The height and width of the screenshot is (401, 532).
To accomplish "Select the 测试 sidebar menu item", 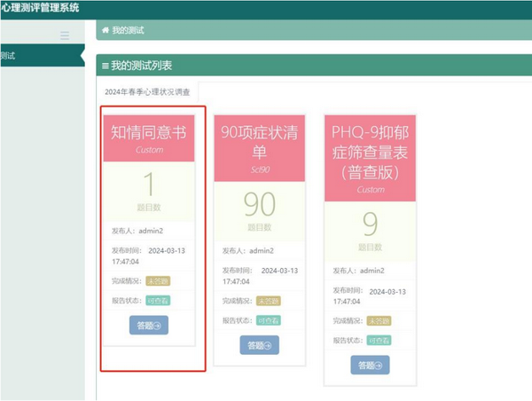I will [9, 56].
